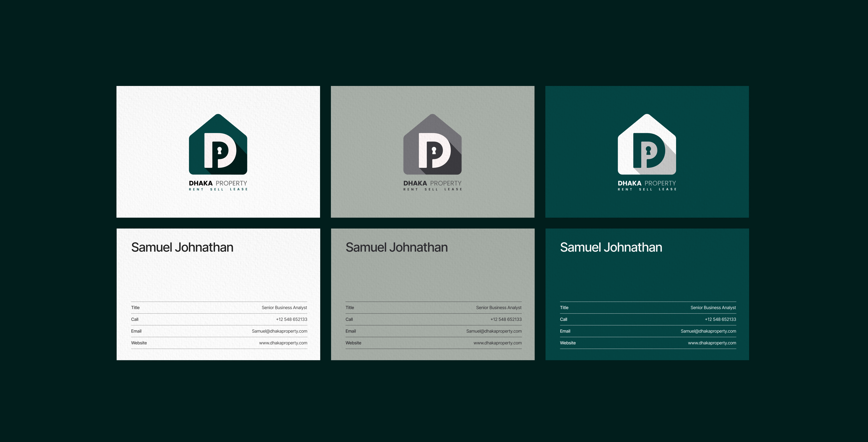Open www.dhakaproperty.com link on the sage card

[x=497, y=343]
